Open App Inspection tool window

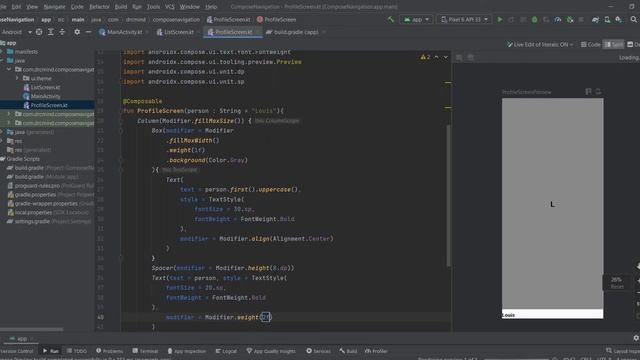(187, 351)
